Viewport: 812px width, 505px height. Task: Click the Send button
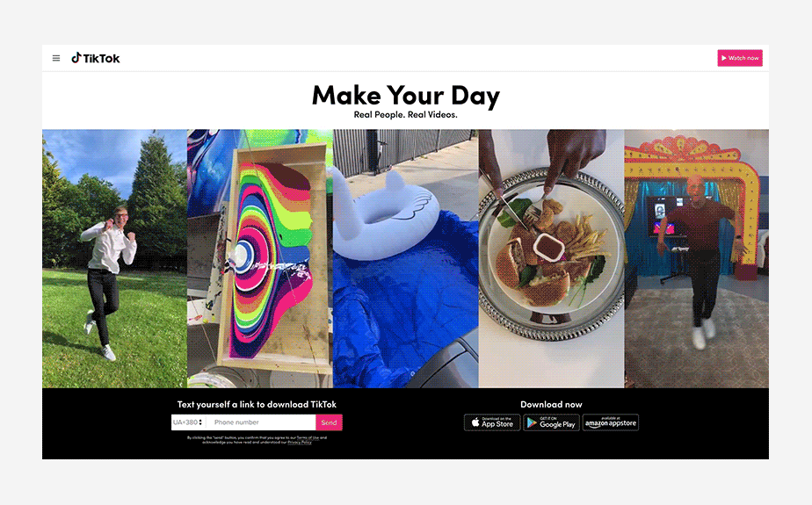tap(329, 422)
